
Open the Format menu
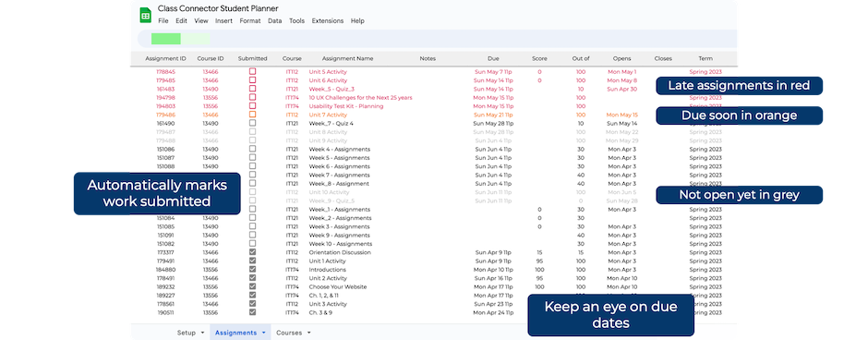(250, 21)
